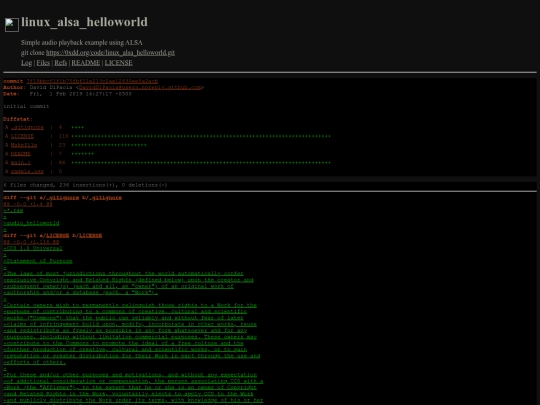540x405 pixels.
Task: Jump to README in the diffstat
Action: (21, 154)
